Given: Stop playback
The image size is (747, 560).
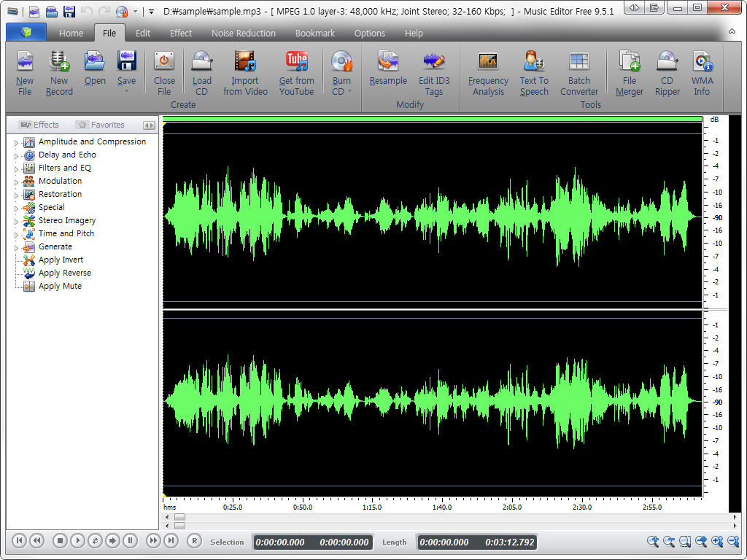Looking at the screenshot, I should pyautogui.click(x=60, y=540).
